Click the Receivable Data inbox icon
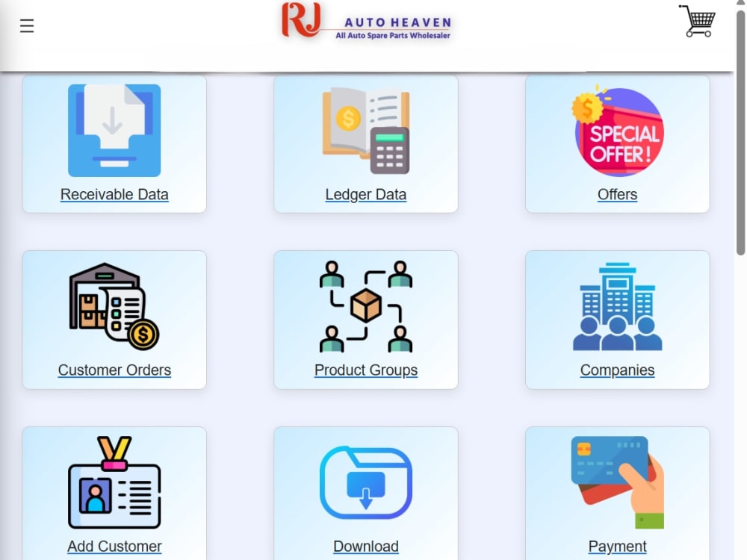Screen dimensions: 747x560 [114, 131]
